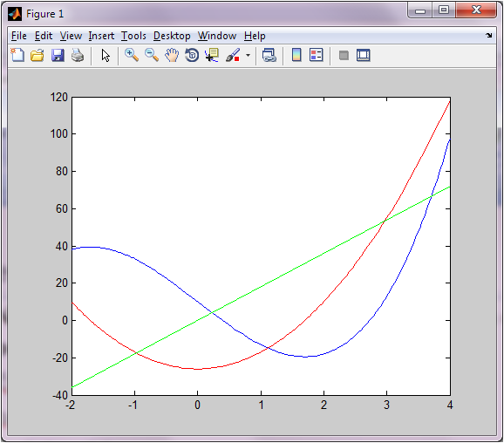Open the Edit menu
The width and height of the screenshot is (504, 443).
coord(44,36)
